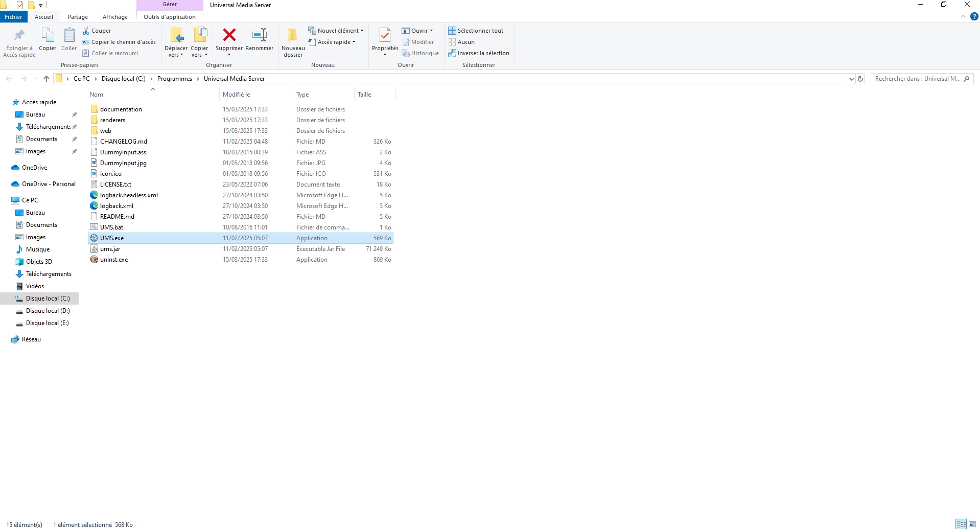Click Inverser la sélection

click(x=479, y=53)
